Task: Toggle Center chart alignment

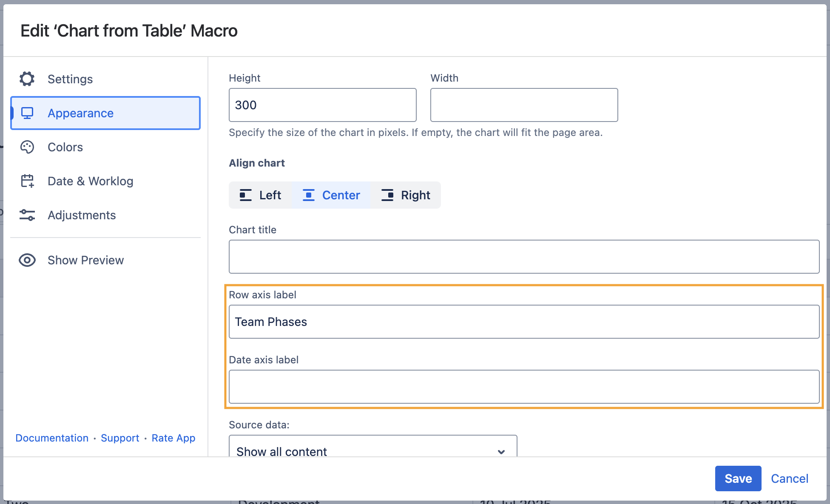Action: tap(331, 195)
